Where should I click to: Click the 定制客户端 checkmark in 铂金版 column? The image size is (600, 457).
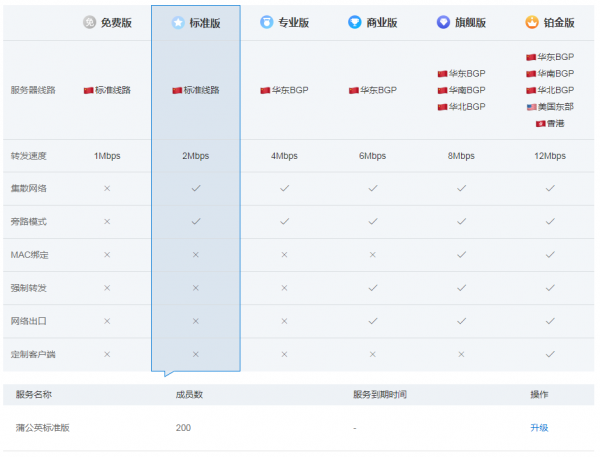(x=549, y=354)
